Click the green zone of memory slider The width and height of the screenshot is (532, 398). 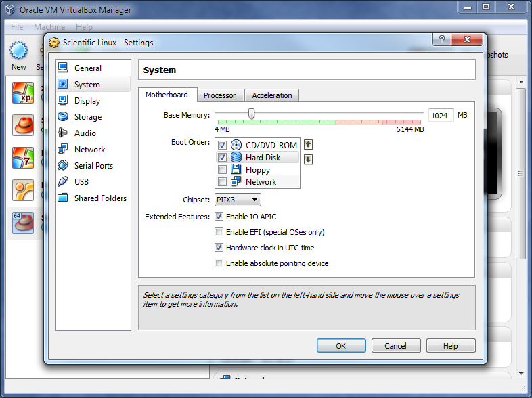pyautogui.click(x=277, y=122)
